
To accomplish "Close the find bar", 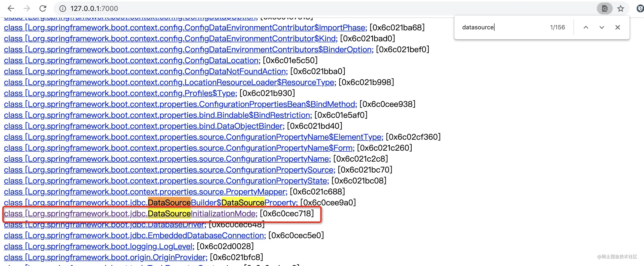I will (x=617, y=27).
